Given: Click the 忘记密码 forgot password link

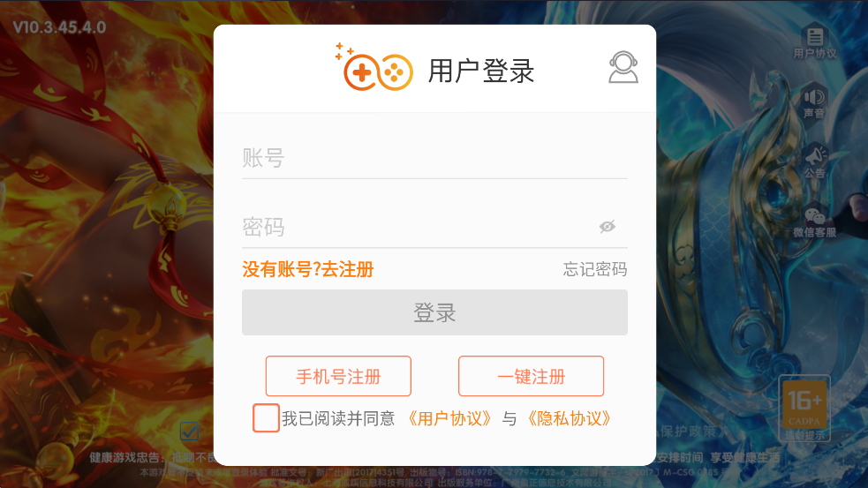Looking at the screenshot, I should (595, 269).
